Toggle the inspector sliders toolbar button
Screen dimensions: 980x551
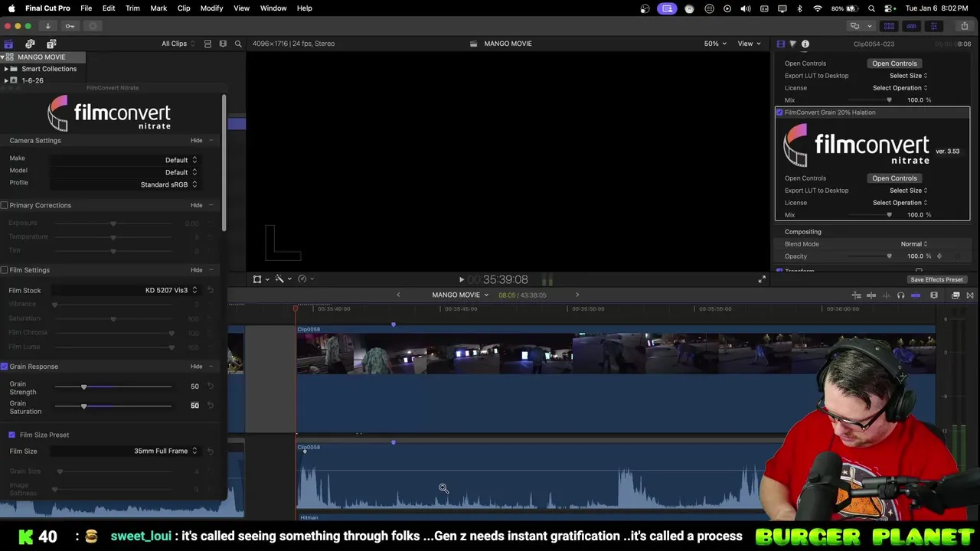[933, 26]
